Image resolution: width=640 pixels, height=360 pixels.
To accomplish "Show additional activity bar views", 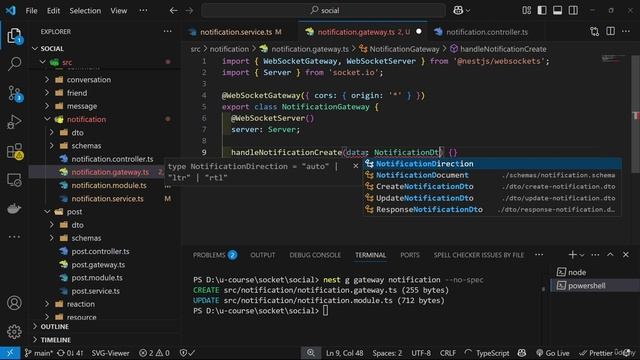I will [x=14, y=237].
